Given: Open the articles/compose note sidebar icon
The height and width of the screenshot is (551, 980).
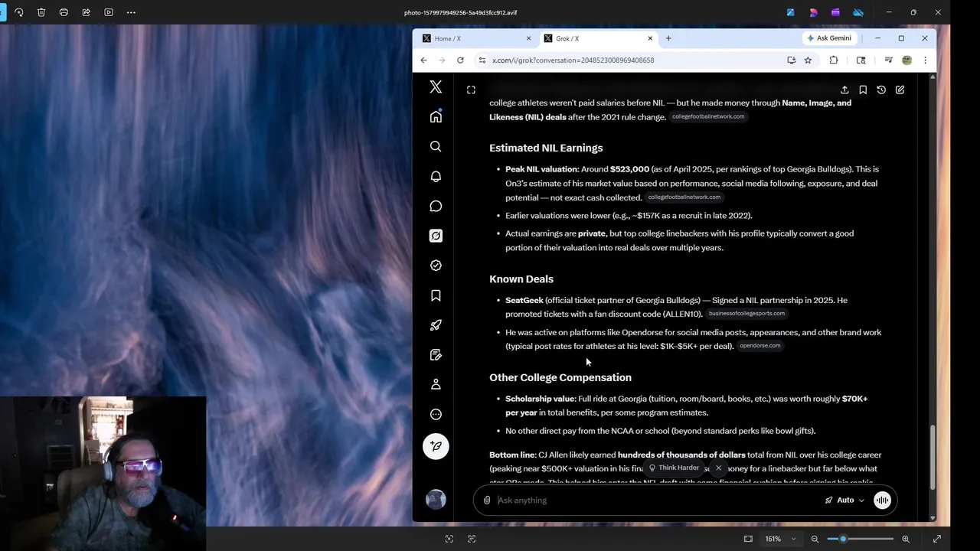Looking at the screenshot, I should click(436, 355).
